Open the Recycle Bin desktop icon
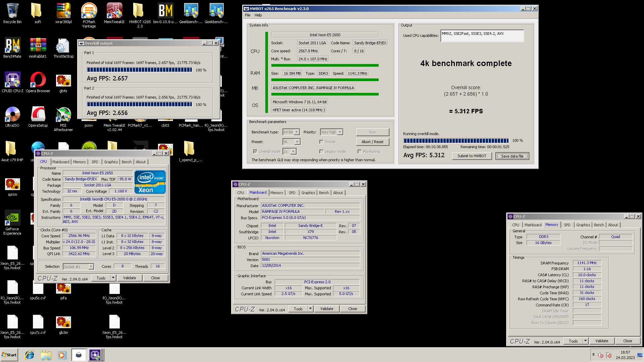 click(12, 13)
